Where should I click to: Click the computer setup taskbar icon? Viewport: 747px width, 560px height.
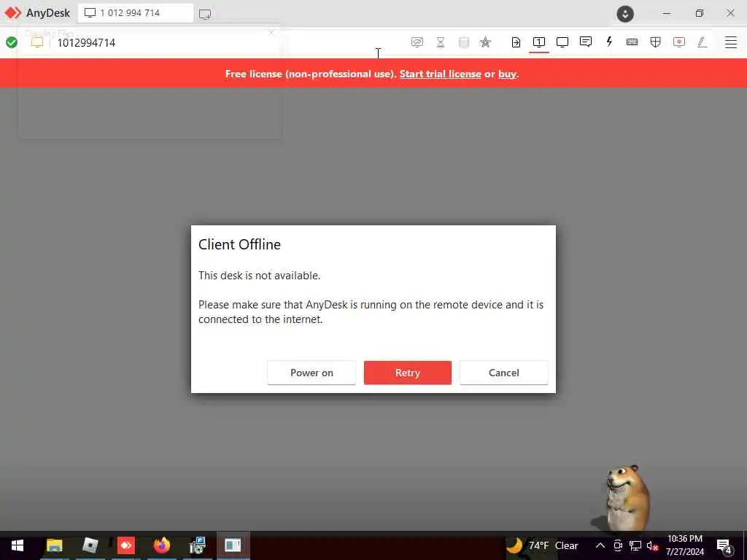coord(197,545)
